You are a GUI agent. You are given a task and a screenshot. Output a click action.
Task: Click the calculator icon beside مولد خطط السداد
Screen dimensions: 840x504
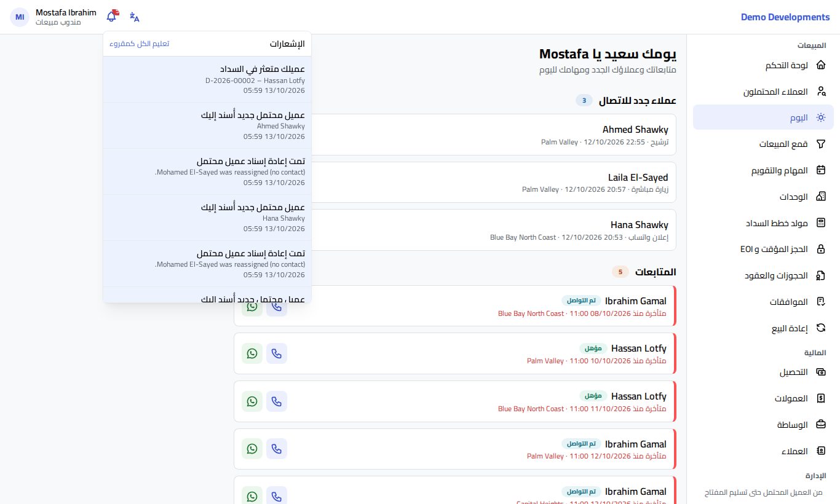click(x=820, y=223)
